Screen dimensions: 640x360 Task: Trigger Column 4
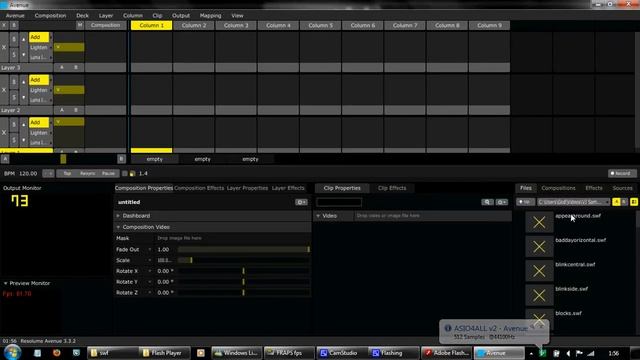point(278,25)
